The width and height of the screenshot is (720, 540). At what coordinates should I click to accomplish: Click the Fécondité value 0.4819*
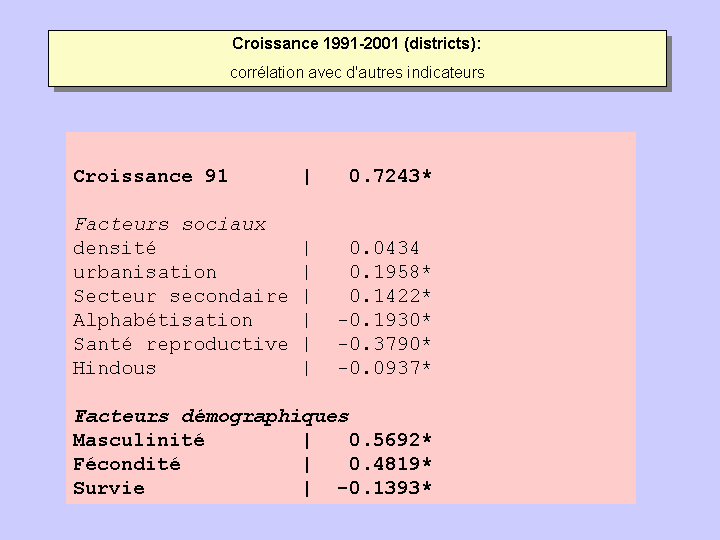pyautogui.click(x=390, y=465)
